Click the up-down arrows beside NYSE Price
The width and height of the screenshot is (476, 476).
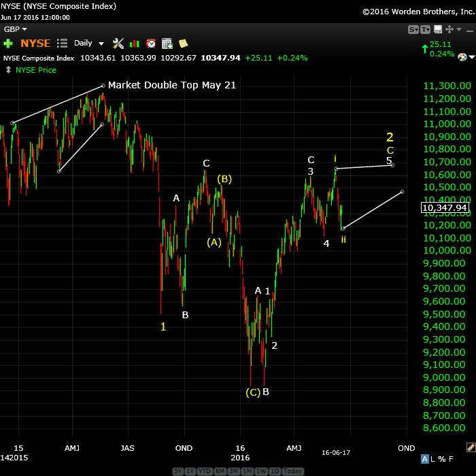8,70
